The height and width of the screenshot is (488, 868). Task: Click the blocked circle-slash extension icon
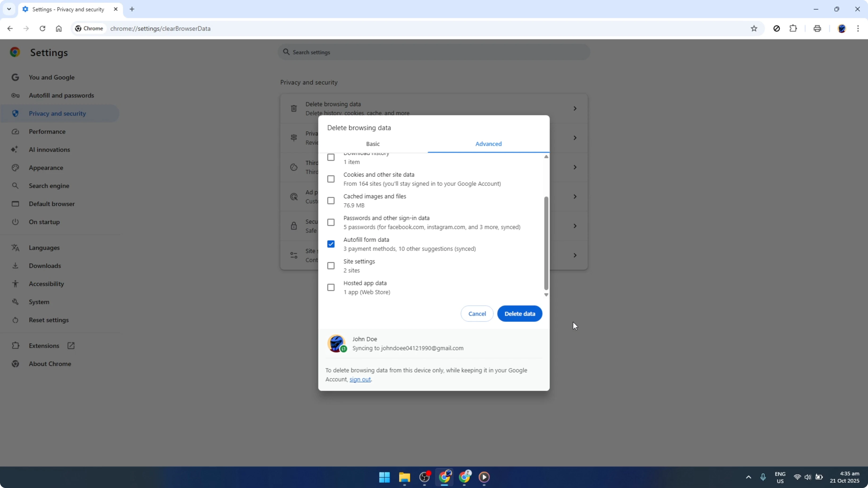pyautogui.click(x=777, y=29)
